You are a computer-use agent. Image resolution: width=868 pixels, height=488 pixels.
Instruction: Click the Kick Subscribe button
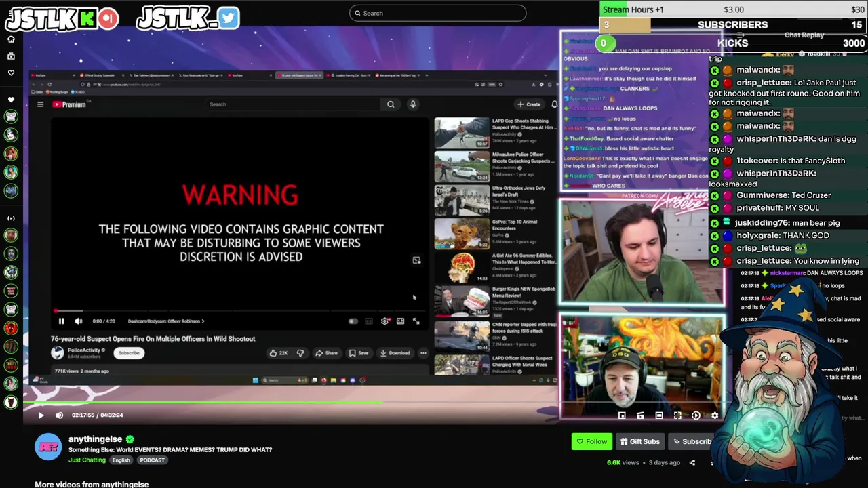click(x=692, y=441)
